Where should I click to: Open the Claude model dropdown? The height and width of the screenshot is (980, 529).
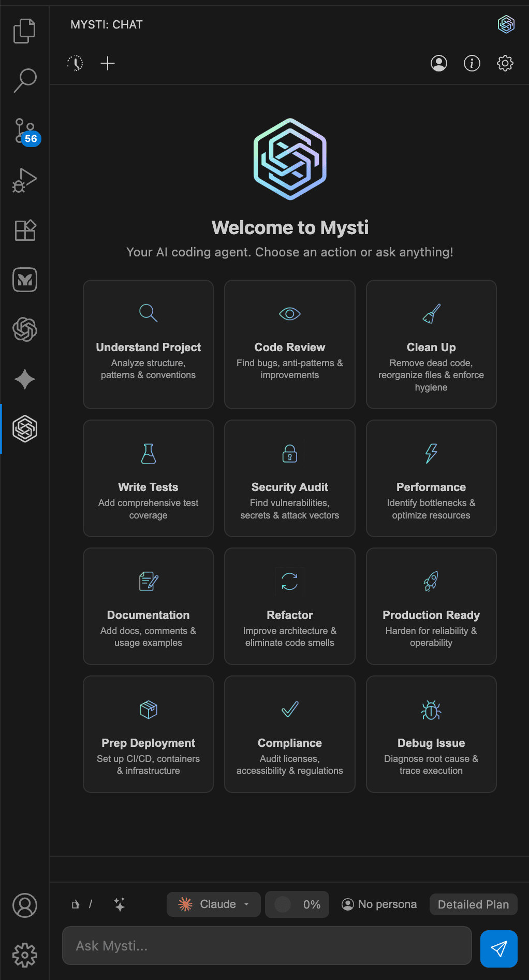coord(214,904)
